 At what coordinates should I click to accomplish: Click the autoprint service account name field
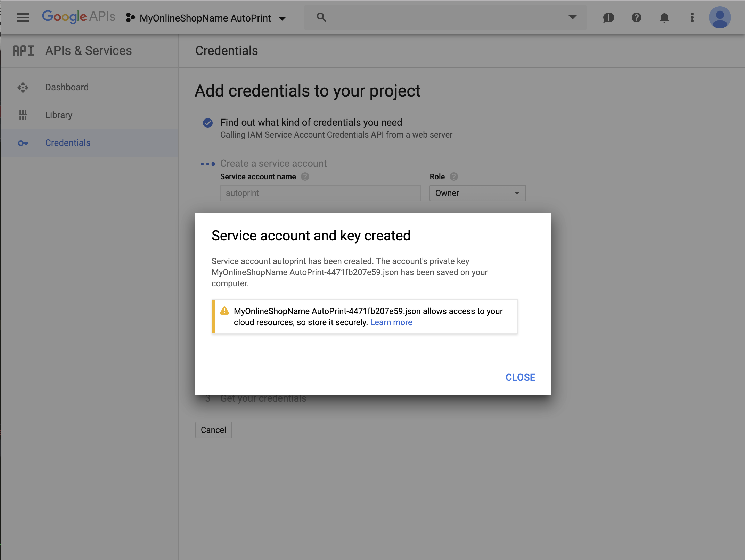point(320,193)
